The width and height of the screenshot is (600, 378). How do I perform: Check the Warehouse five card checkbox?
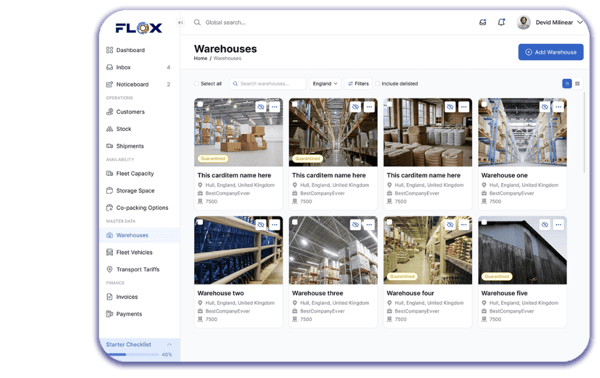[484, 222]
